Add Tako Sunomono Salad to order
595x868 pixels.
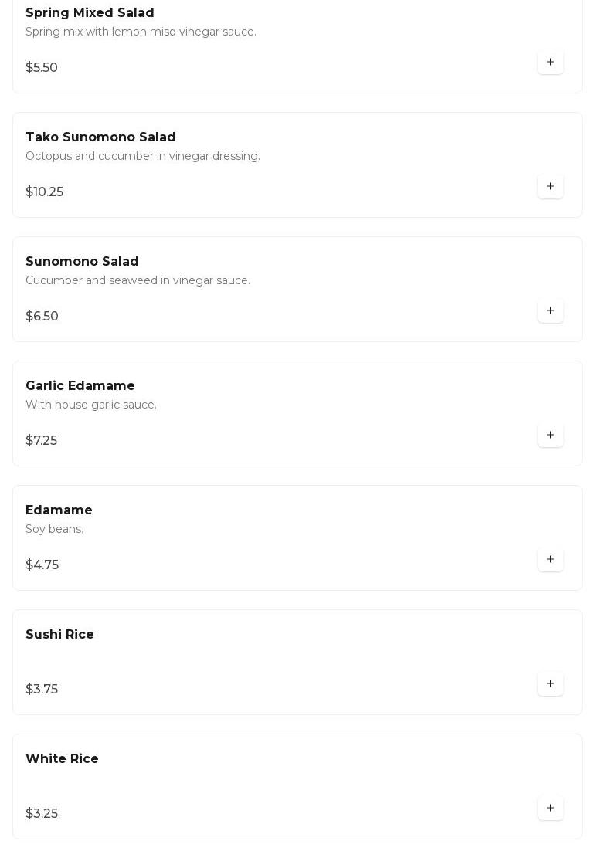[550, 186]
